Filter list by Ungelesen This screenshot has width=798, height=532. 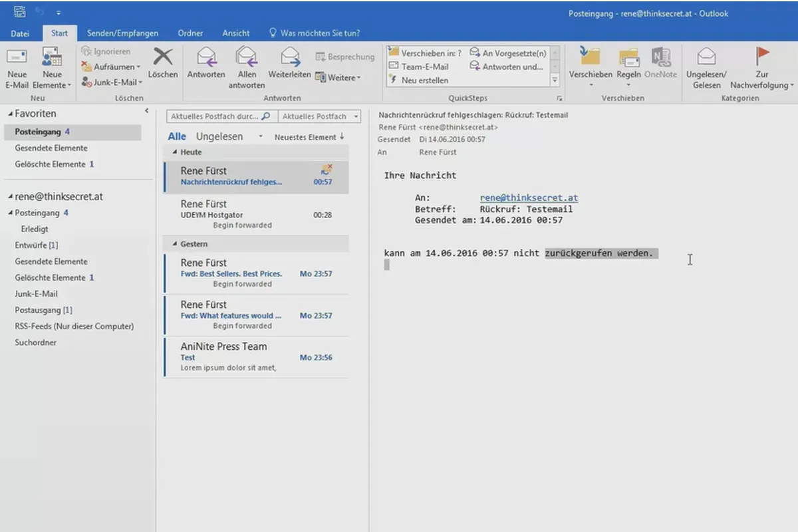[219, 136]
